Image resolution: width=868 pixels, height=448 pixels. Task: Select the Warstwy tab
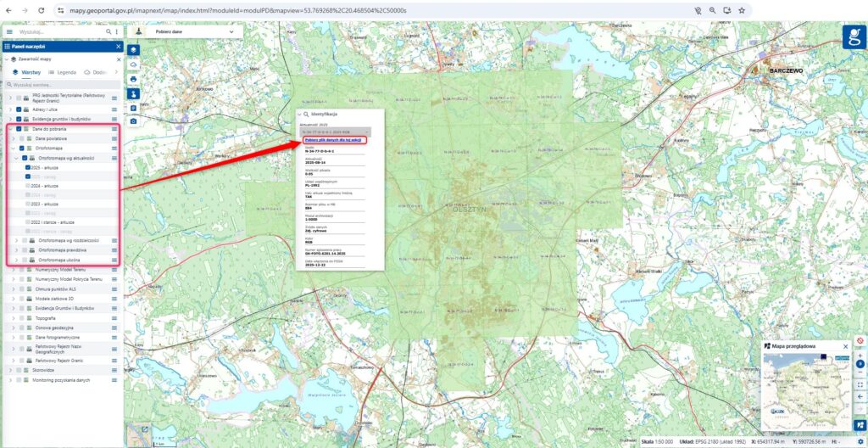(x=26, y=72)
